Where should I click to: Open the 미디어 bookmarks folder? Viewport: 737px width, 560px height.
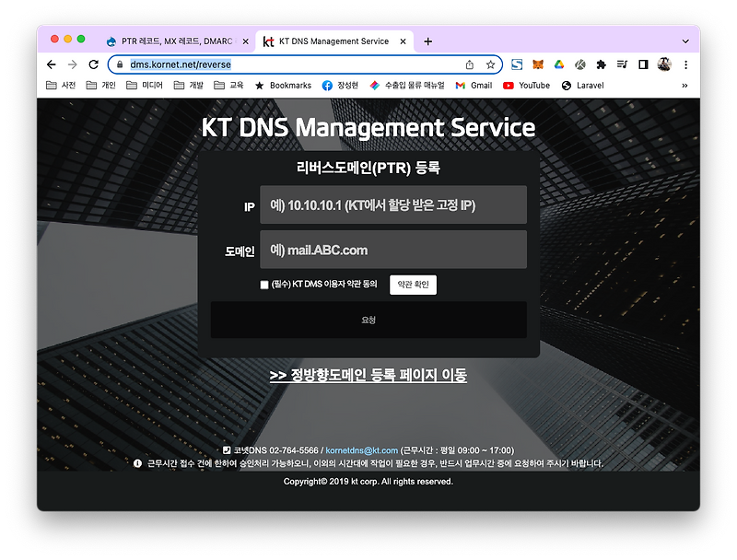point(145,85)
